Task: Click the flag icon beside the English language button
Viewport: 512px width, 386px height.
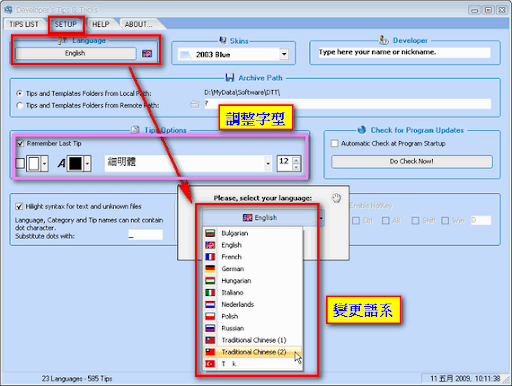Action: click(147, 53)
